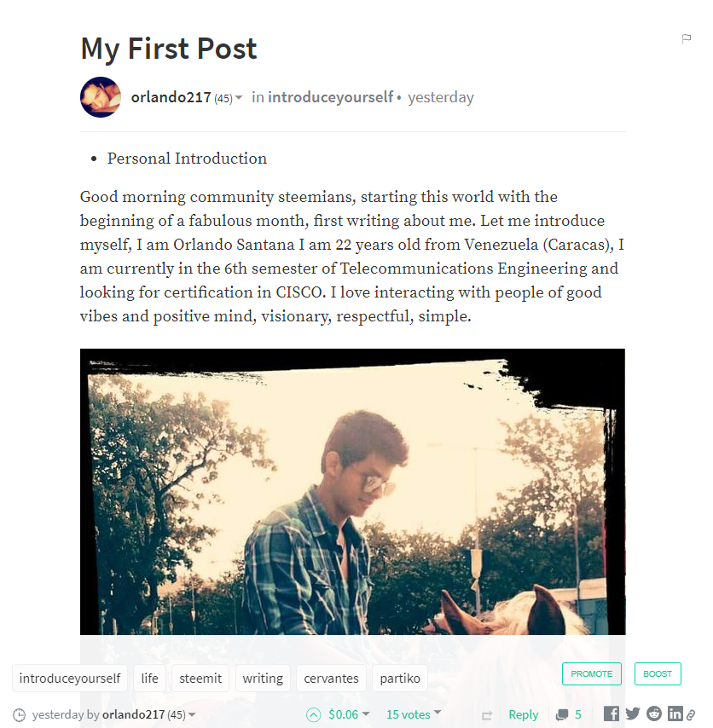The image size is (713, 728).
Task: Resteem the post using the share arrow icon
Action: point(487,715)
